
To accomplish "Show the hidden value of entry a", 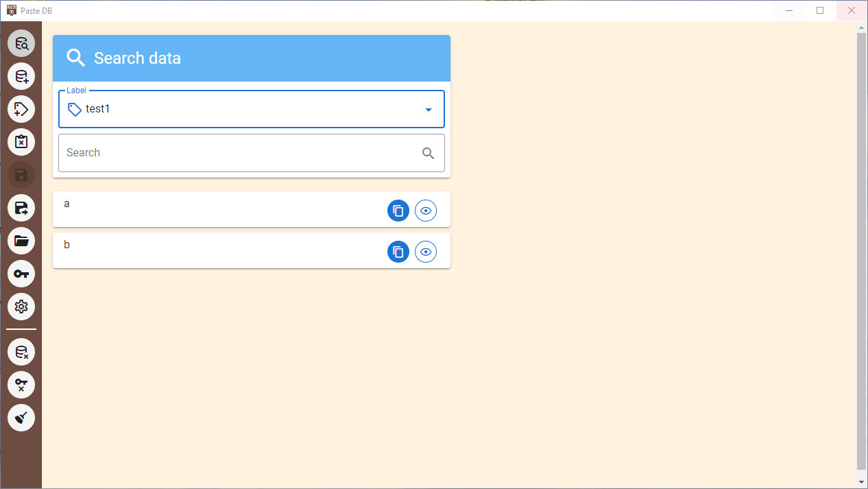I will coord(426,211).
